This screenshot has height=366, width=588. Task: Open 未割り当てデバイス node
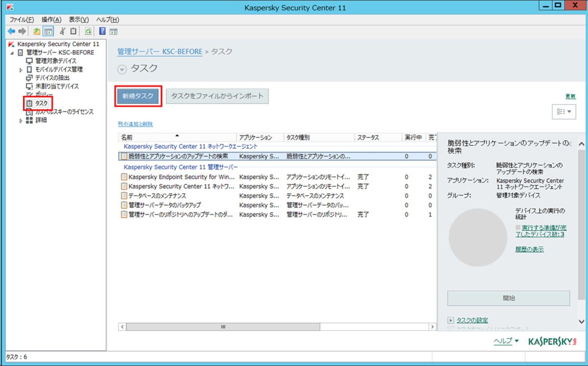click(57, 86)
